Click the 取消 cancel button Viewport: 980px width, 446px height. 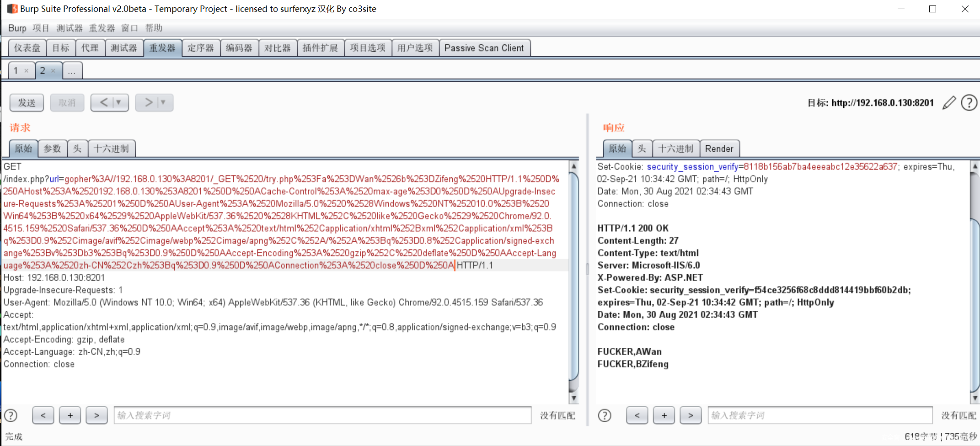pos(67,103)
